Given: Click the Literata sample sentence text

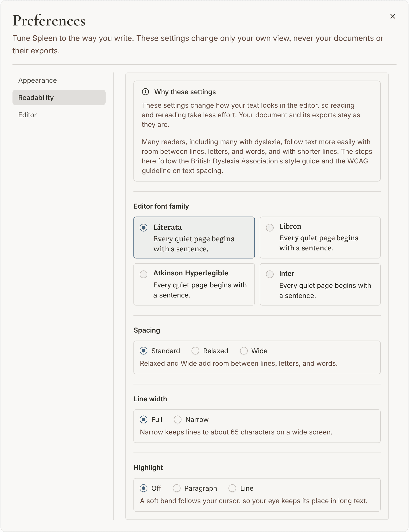Looking at the screenshot, I should pyautogui.click(x=194, y=244).
